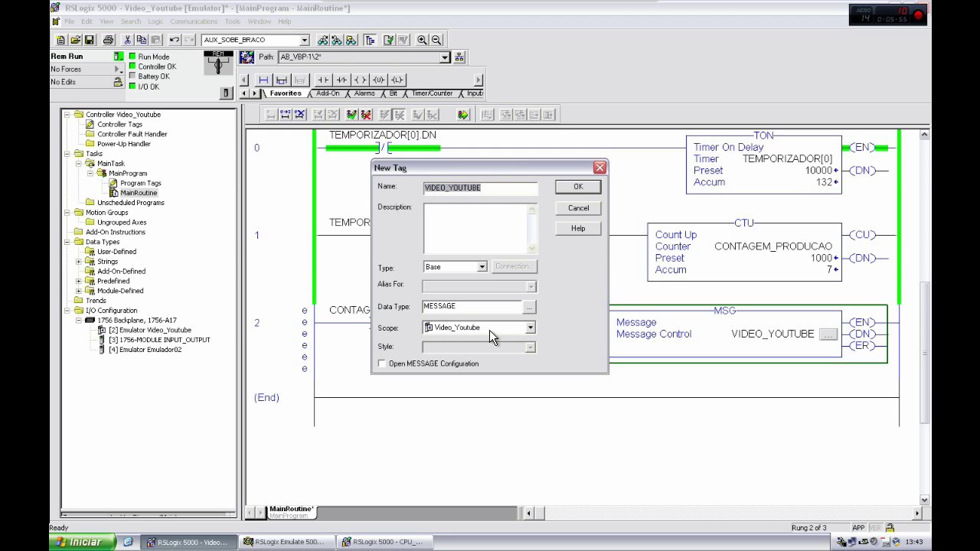
Task: Click the green arrow icon in ladder toolbar
Action: pos(463,115)
